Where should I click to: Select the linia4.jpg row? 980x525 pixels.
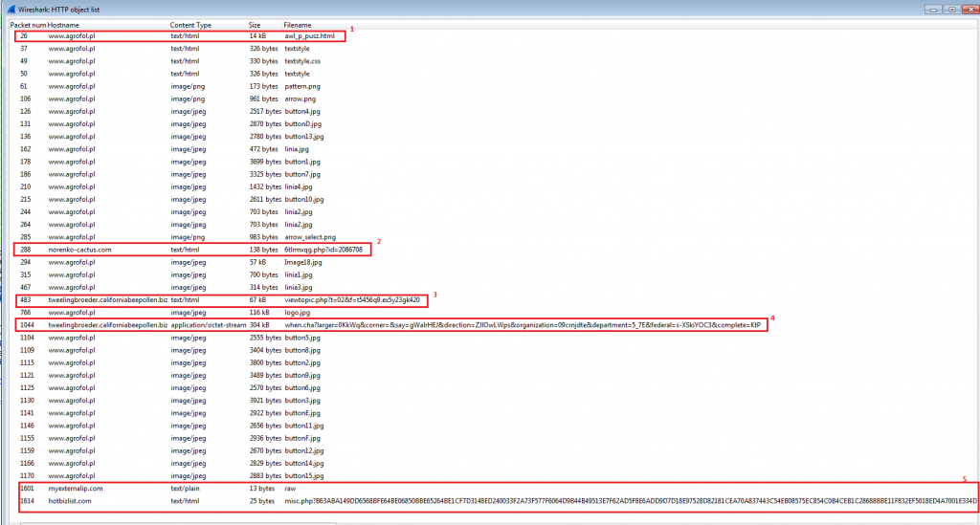(494, 186)
